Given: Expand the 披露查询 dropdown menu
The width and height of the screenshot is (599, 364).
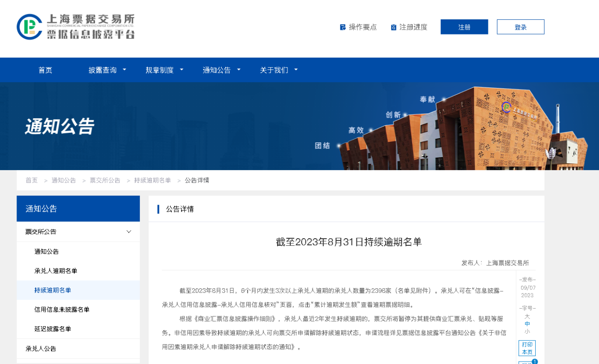Looking at the screenshot, I should pos(124,69).
